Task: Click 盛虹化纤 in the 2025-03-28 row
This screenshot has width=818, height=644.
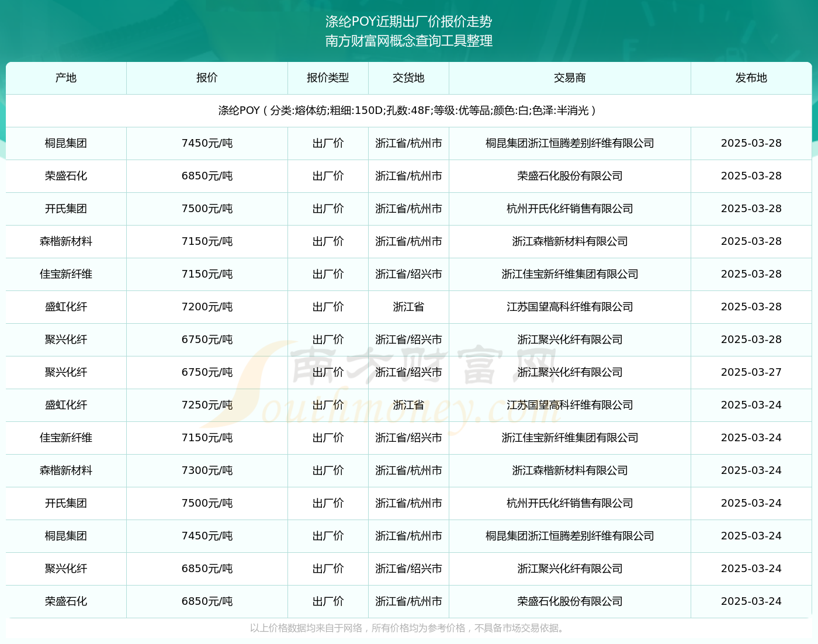Action: click(66, 307)
